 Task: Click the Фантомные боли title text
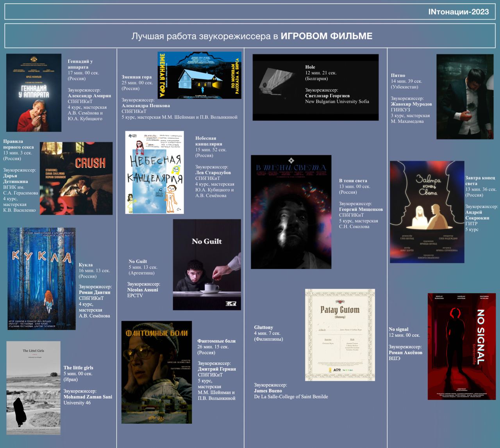pyautogui.click(x=216, y=341)
